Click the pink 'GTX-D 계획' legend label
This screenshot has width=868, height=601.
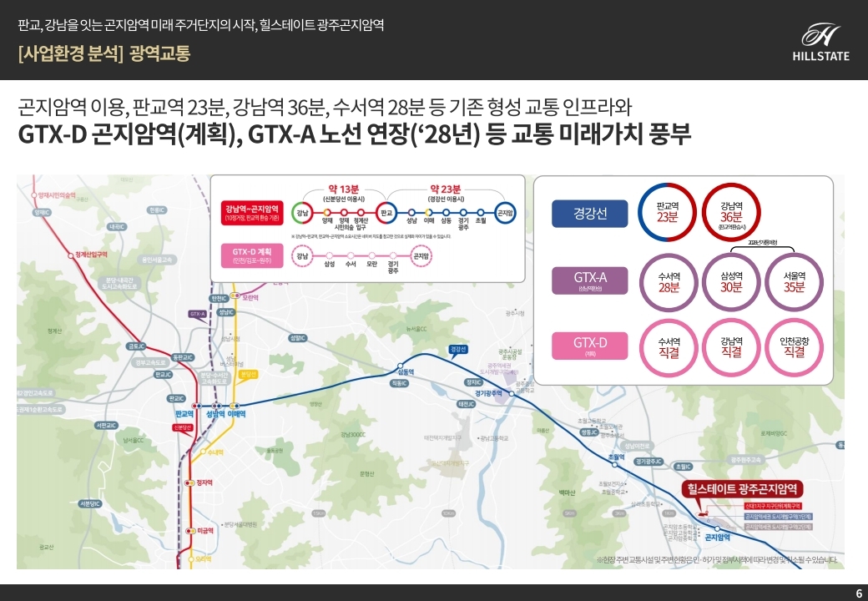[x=252, y=255]
